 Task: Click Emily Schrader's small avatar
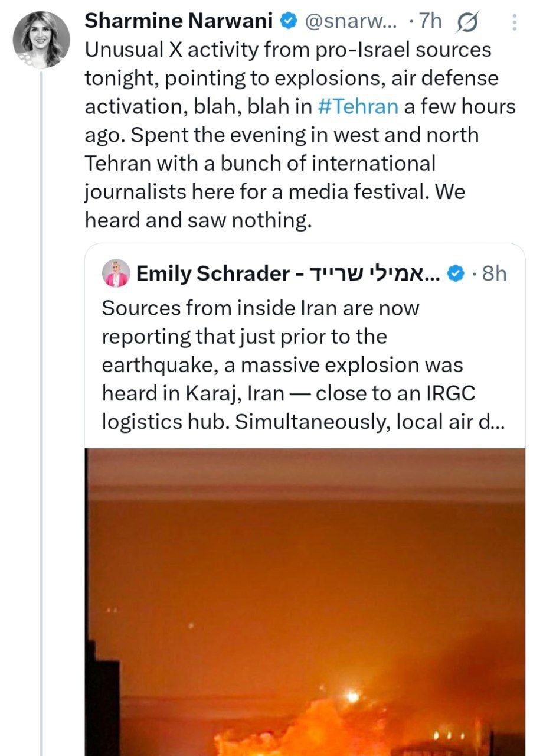[116, 274]
